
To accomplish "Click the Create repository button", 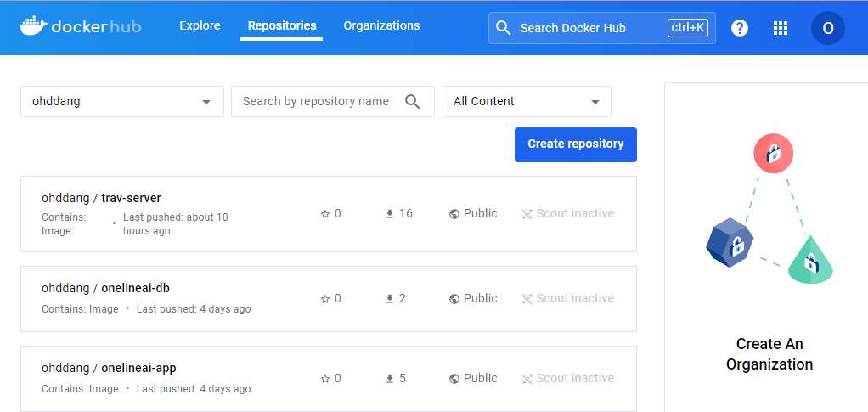I will click(576, 144).
